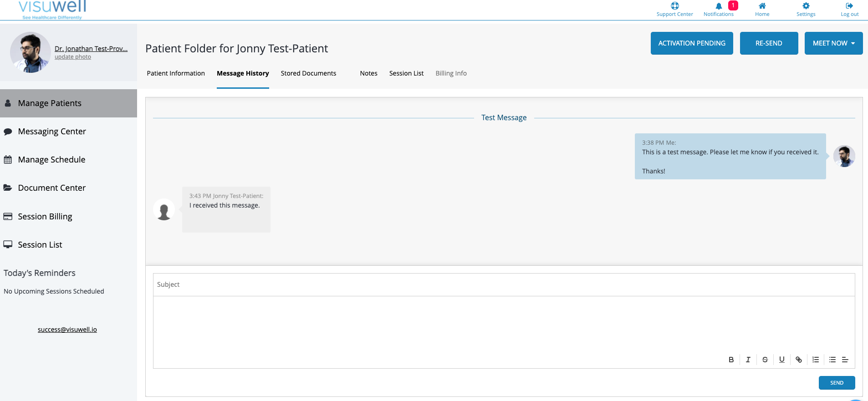The height and width of the screenshot is (401, 868).
Task: Insert a bulleted list
Action: click(x=832, y=360)
